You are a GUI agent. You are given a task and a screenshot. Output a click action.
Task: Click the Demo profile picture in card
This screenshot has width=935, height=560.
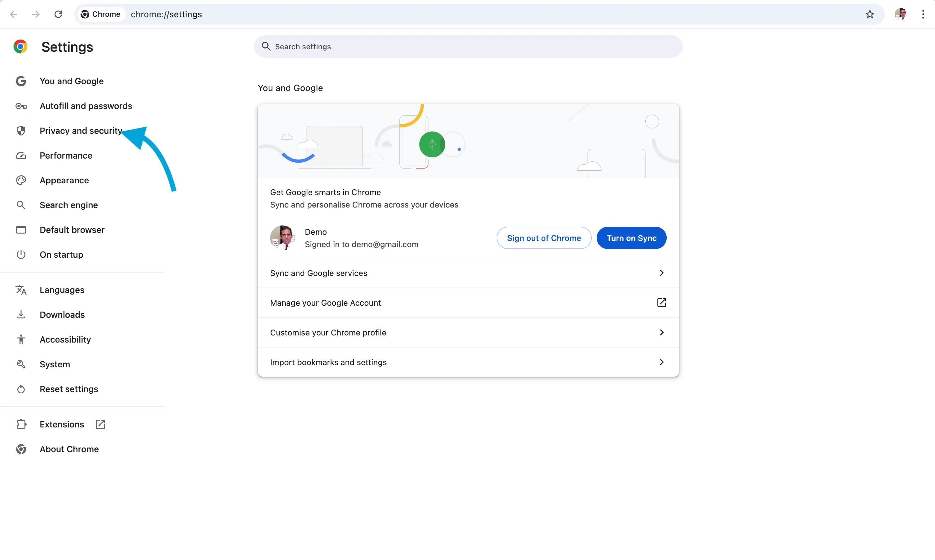(x=282, y=238)
